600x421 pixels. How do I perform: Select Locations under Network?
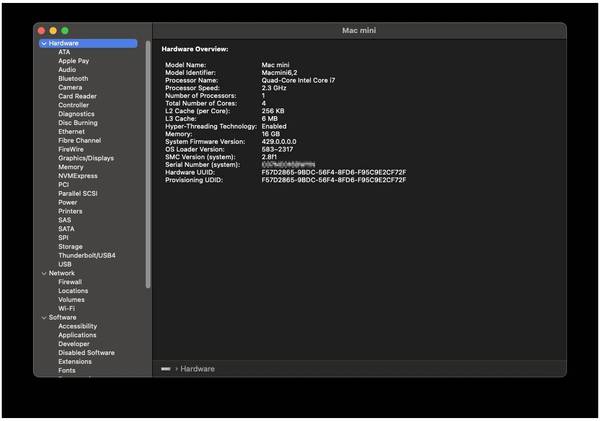tap(73, 291)
